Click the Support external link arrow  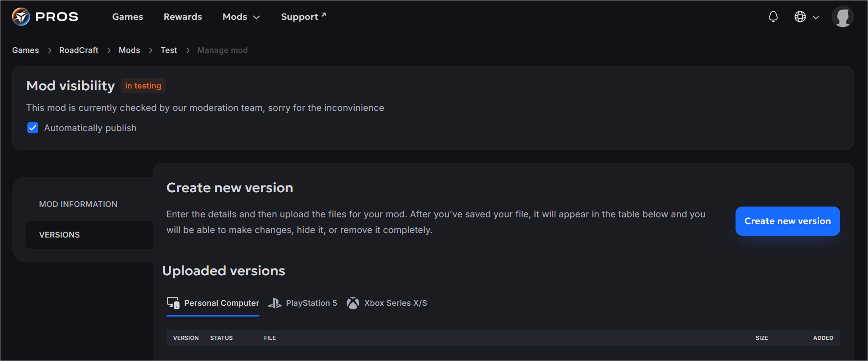[323, 15]
